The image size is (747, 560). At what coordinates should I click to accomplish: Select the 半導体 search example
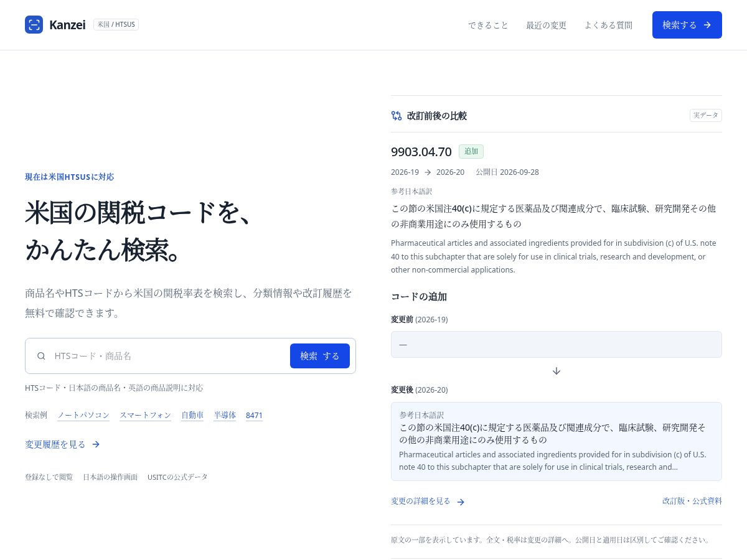(225, 415)
